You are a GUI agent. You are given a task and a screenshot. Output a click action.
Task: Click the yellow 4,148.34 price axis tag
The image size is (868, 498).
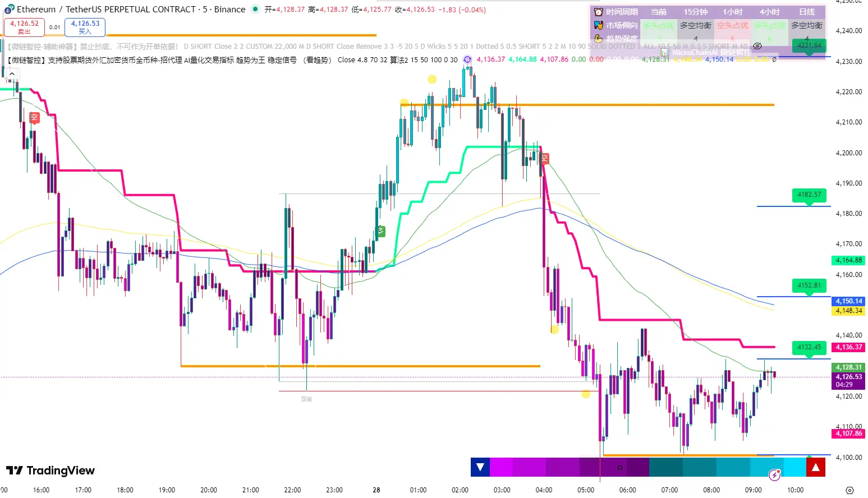pyautogui.click(x=848, y=311)
